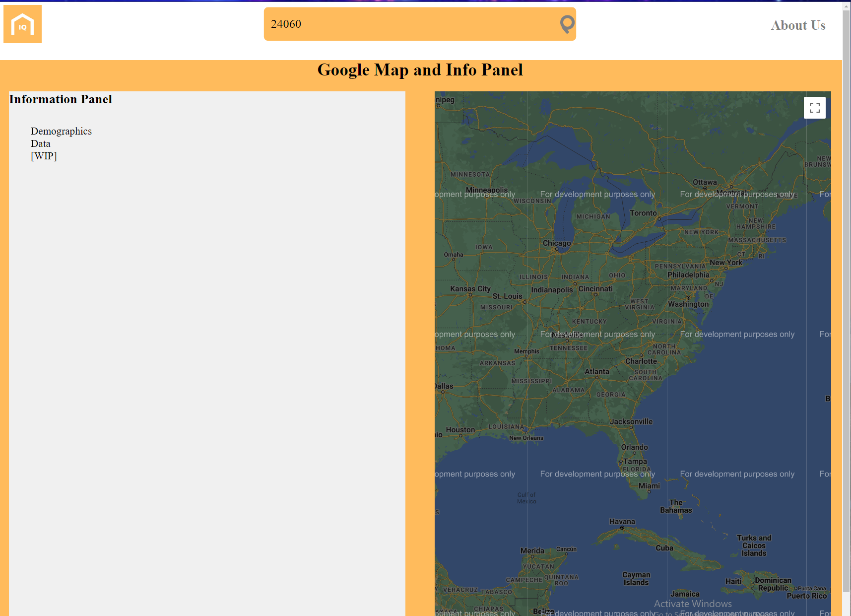
Task: Click the ALABAMA state label
Action: click(569, 390)
